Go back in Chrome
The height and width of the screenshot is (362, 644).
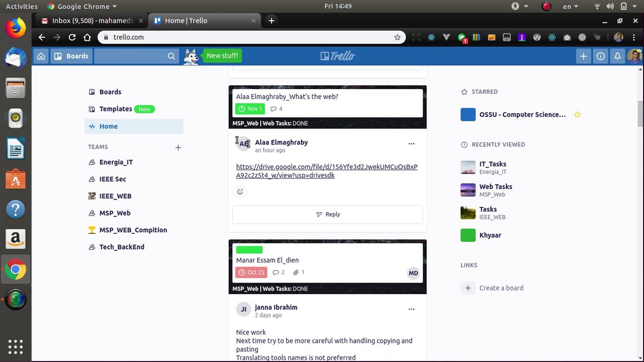click(x=42, y=37)
